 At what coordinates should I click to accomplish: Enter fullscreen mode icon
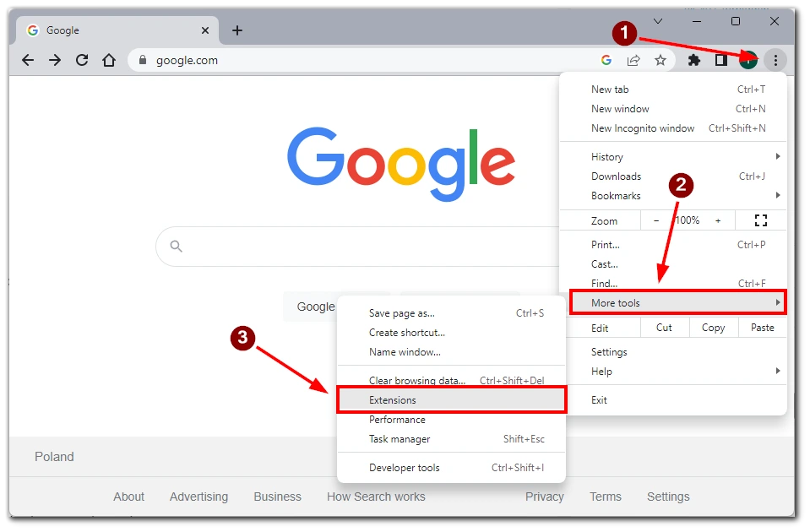coord(760,220)
